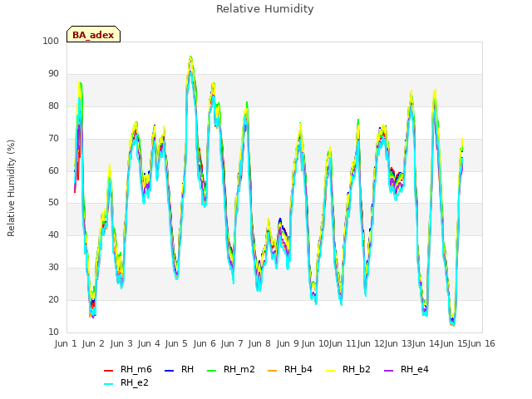Click the 50 y-axis tick label
532x399 pixels.
pos(53,203)
